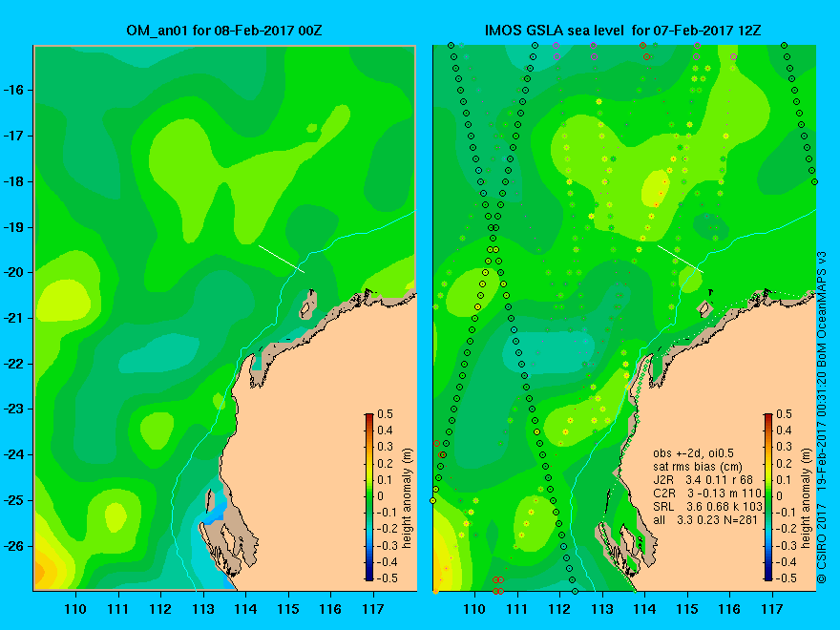Click the -0.5 tick label on IMOS GSLA color scale
The image size is (840, 630).
click(787, 578)
